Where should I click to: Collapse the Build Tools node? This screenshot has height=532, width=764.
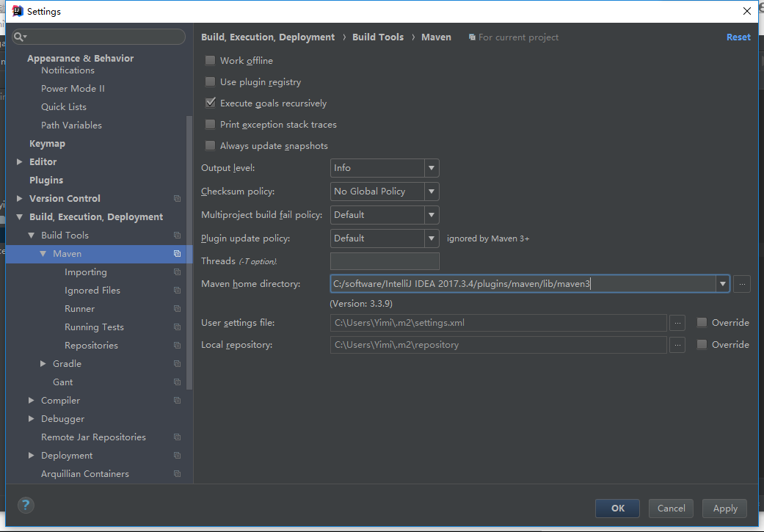(x=31, y=236)
